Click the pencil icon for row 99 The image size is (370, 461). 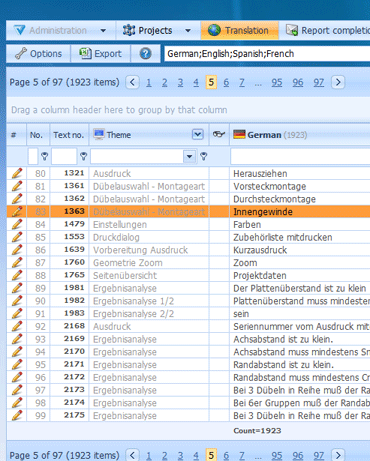click(17, 415)
